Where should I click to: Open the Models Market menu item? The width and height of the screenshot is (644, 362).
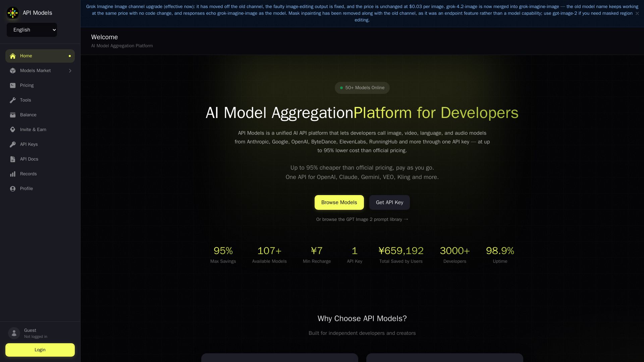(x=40, y=71)
